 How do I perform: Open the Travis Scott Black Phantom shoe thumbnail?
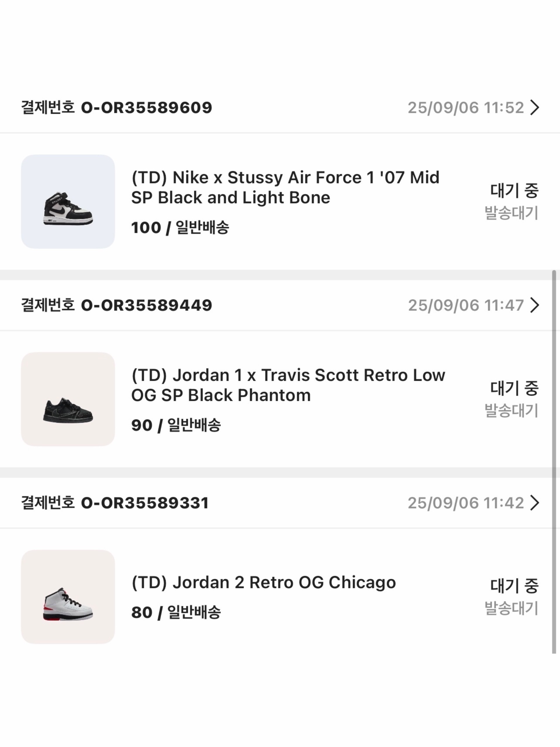coord(68,399)
